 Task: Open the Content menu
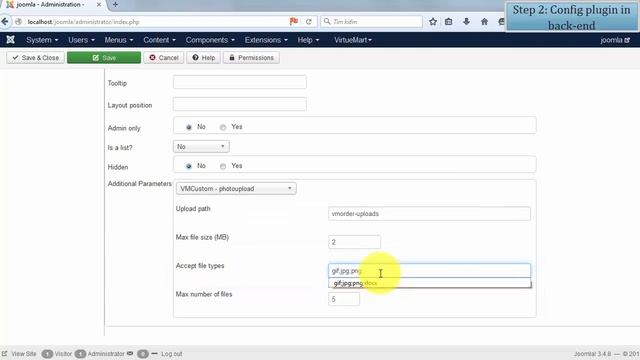pos(159,40)
